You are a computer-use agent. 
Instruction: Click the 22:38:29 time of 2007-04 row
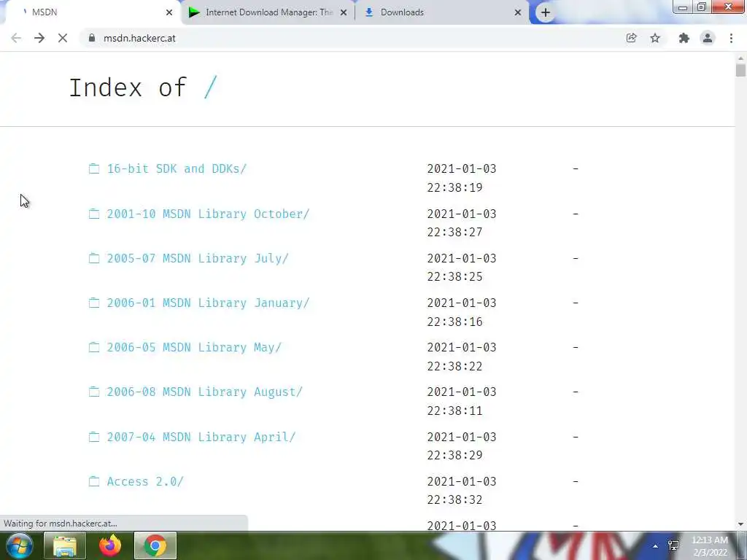[454, 455]
